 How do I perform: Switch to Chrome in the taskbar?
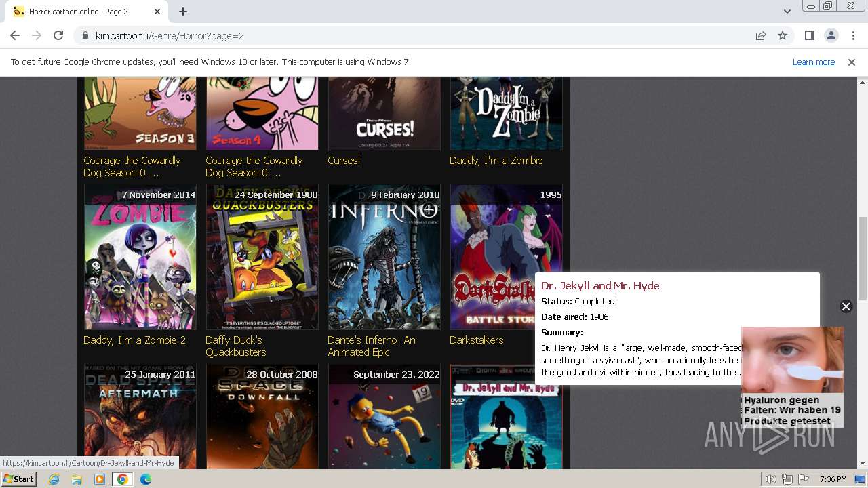(123, 479)
